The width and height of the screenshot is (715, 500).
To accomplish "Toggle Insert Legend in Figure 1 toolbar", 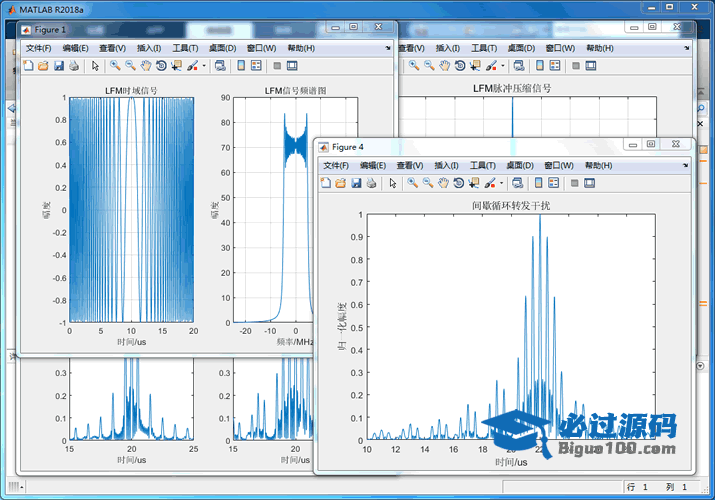I will click(x=256, y=66).
